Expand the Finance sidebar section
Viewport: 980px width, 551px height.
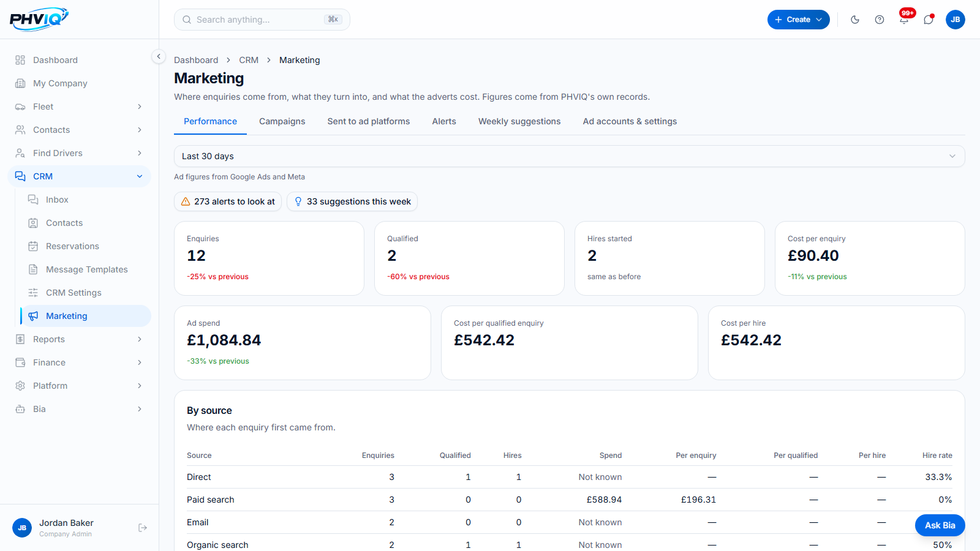pyautogui.click(x=80, y=362)
